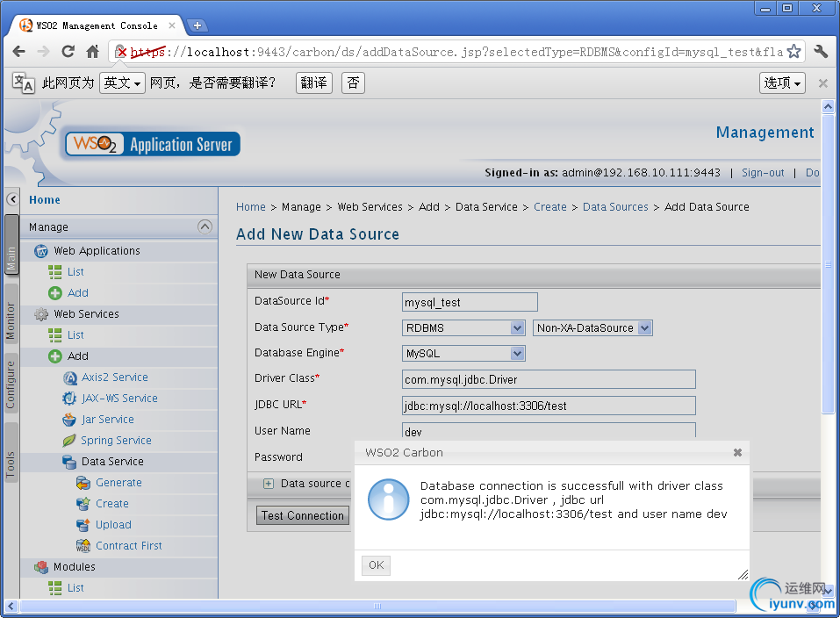
Task: Expand the Data source configuration section
Action: [x=268, y=484]
